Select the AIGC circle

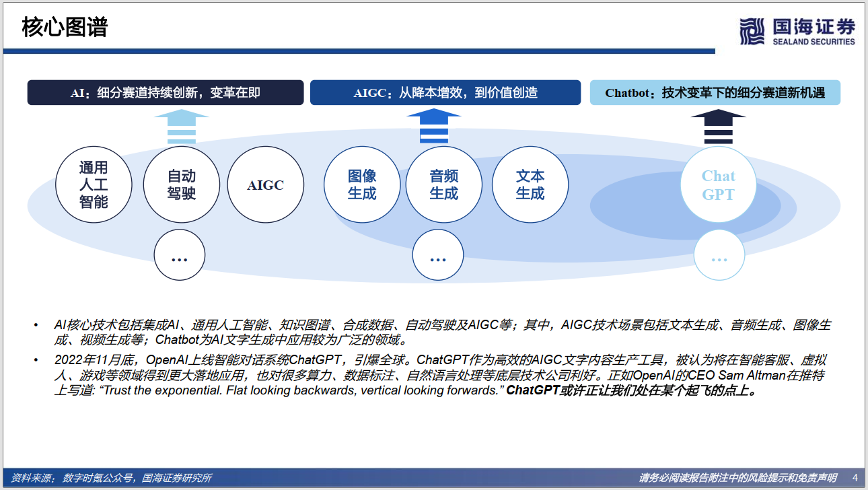(x=266, y=184)
